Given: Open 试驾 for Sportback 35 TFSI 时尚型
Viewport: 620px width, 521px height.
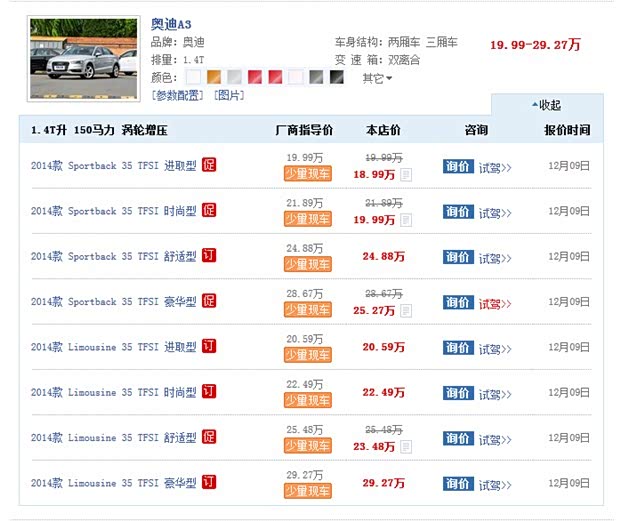Looking at the screenshot, I should coord(495,213).
